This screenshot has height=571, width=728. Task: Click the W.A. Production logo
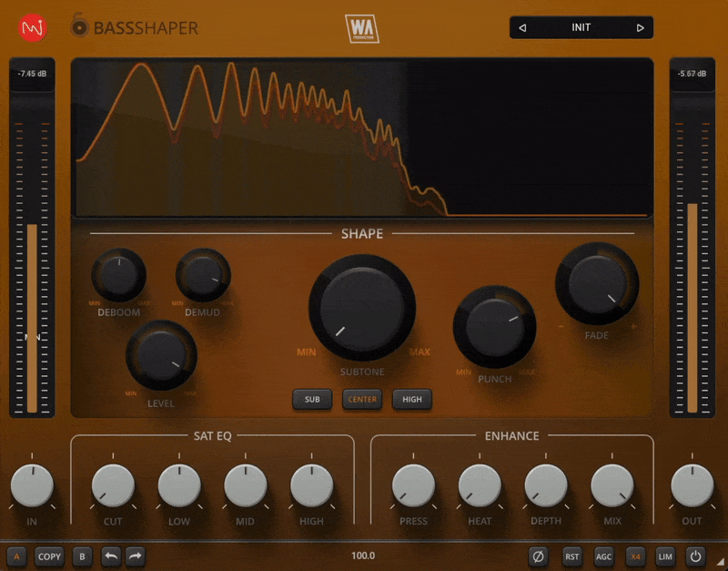pos(361,29)
